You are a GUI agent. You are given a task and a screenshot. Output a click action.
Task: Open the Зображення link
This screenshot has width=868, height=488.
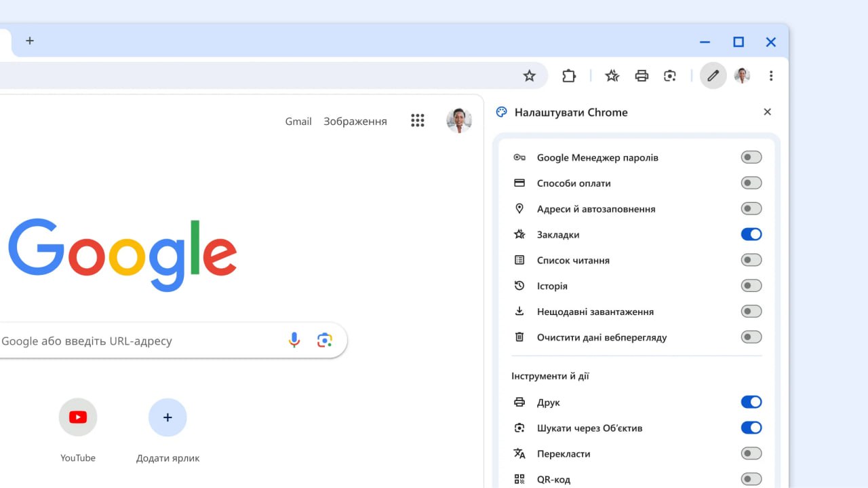pos(355,121)
